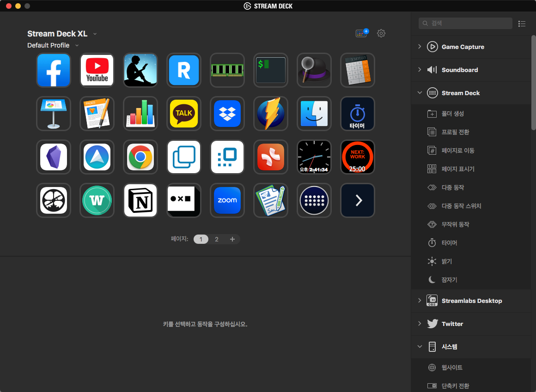Switch to page 1

[201, 239]
